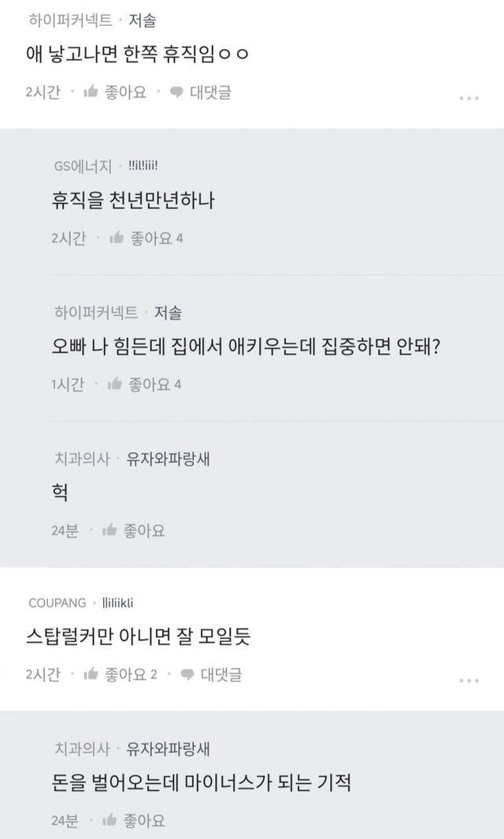
Task: Click '좋아요 2' text on COUPANG comment
Action: [x=132, y=674]
